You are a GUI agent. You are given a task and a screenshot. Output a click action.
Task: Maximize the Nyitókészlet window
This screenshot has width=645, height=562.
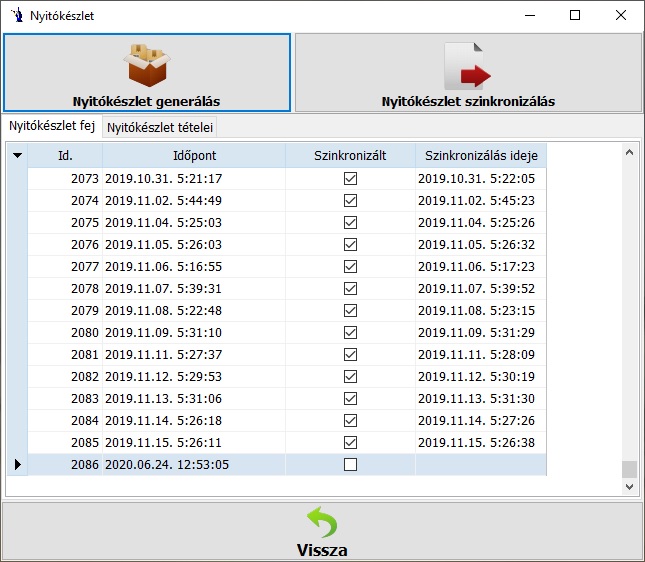pyautogui.click(x=575, y=15)
